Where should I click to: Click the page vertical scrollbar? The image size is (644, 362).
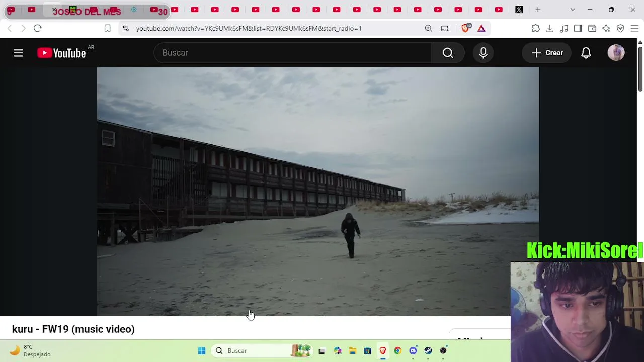point(640,70)
